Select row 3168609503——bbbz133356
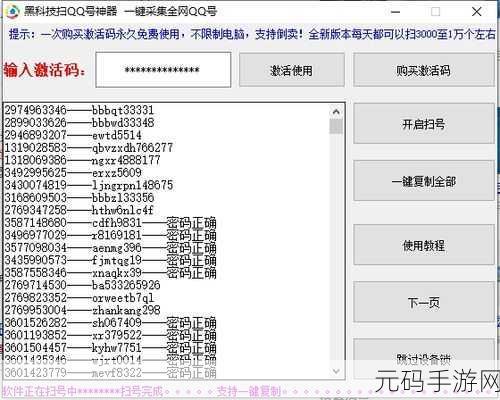Screen dimensions: 500x400 pos(79,197)
